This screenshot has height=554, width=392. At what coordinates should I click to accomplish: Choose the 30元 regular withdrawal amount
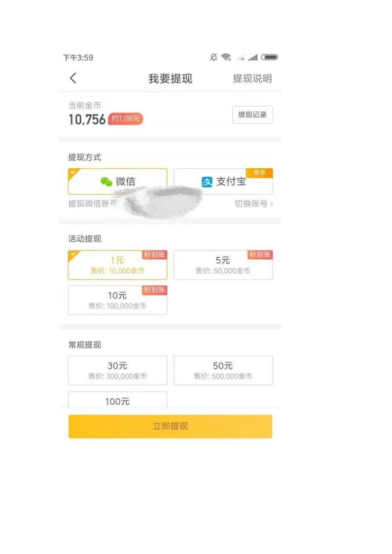tap(118, 371)
